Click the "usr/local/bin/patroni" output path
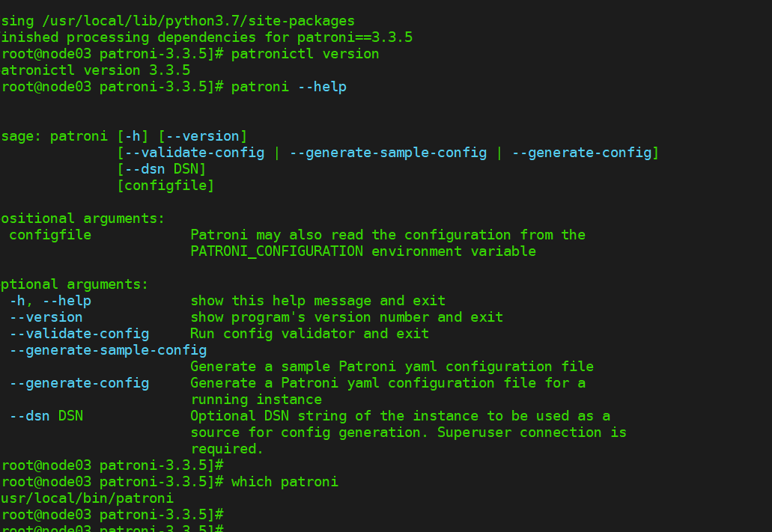Image resolution: width=772 pixels, height=532 pixels. pyautogui.click(x=87, y=498)
